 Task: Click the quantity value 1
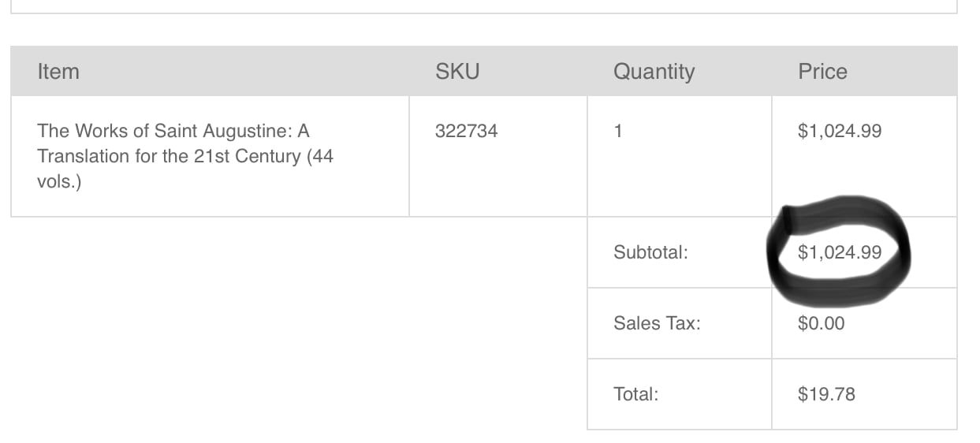tap(618, 131)
